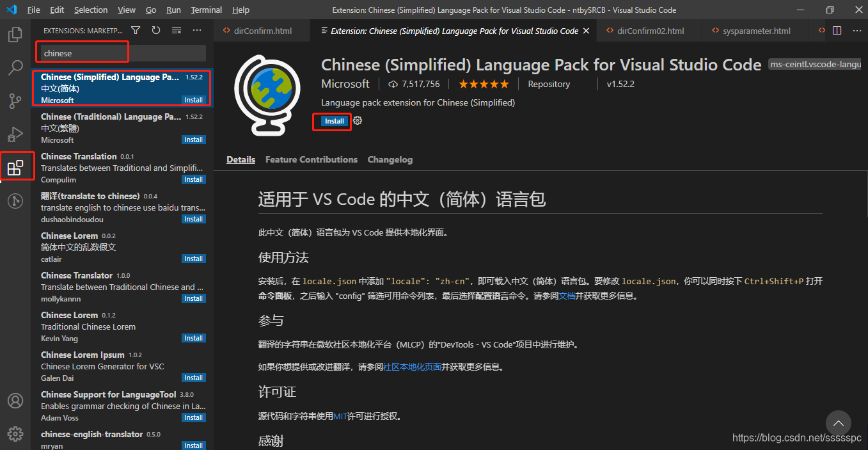Click the five-star rating of the extension
Viewport: 868px width, 450px height.
[x=484, y=84]
